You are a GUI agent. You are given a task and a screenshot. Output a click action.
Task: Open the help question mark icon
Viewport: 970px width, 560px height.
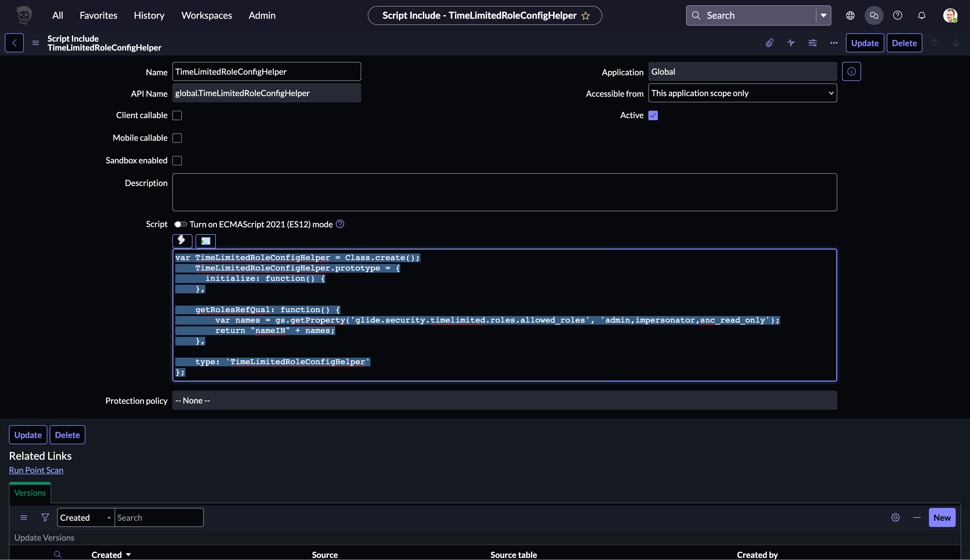[x=897, y=15]
